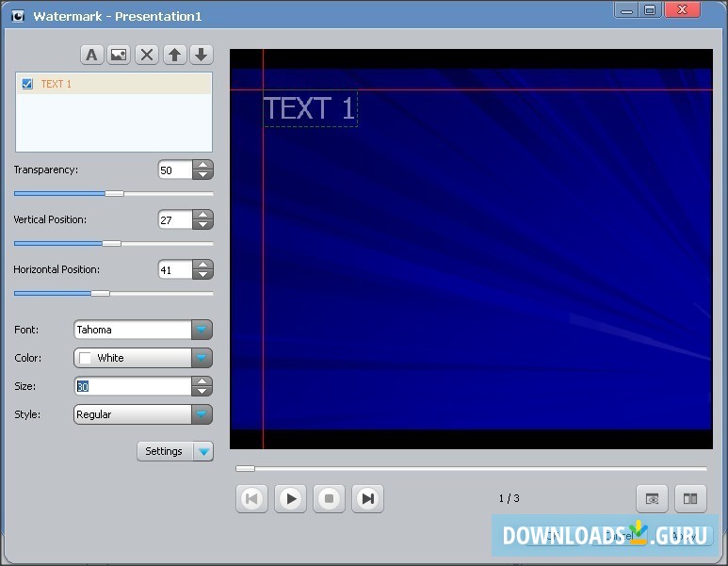Decrease the font Size with the down arrow

(x=202, y=392)
